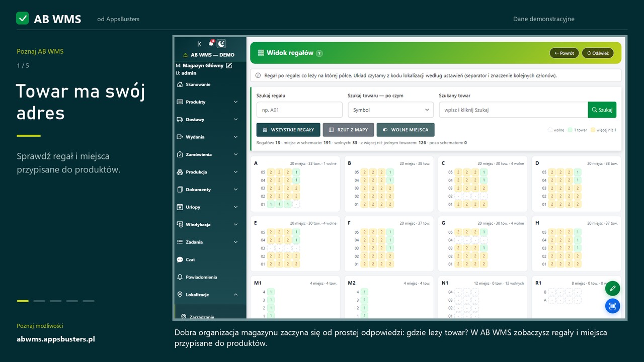Open the Czat menu item
Screen dimensions: 644x362
point(210,260)
